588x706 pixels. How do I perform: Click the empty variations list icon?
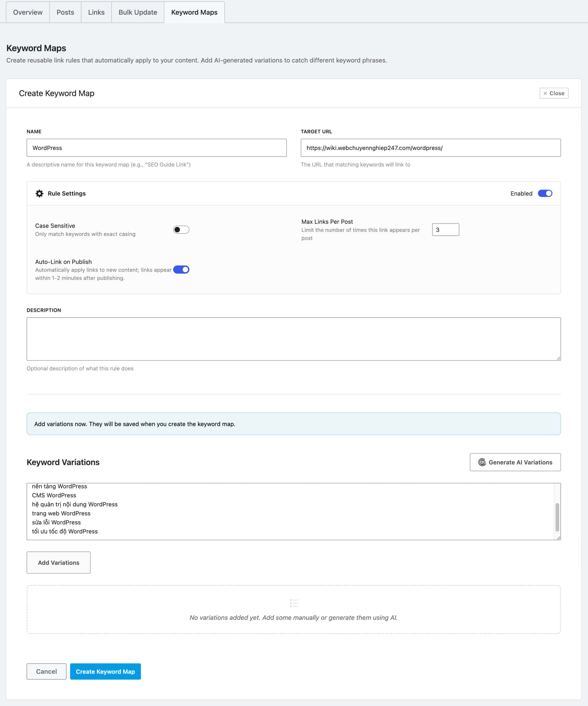[x=294, y=603]
